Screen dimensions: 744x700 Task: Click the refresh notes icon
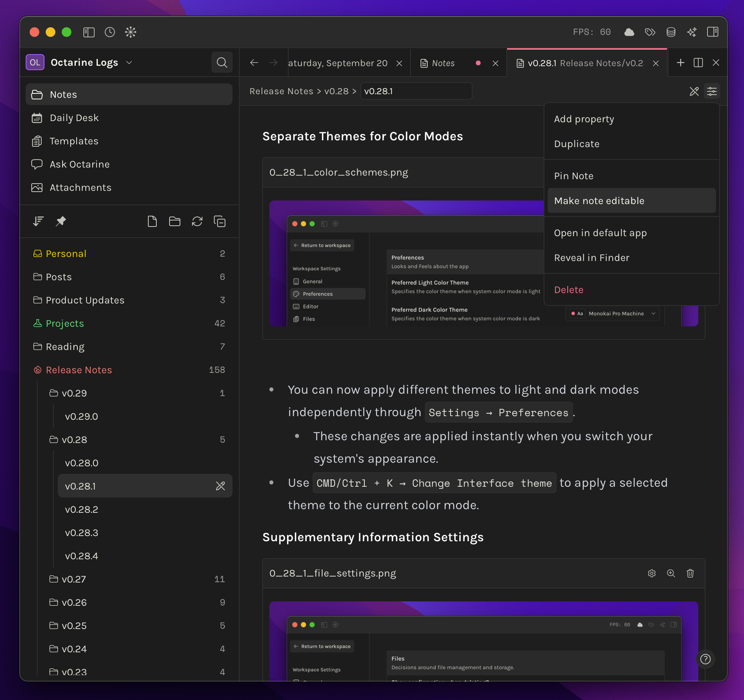pos(197,221)
